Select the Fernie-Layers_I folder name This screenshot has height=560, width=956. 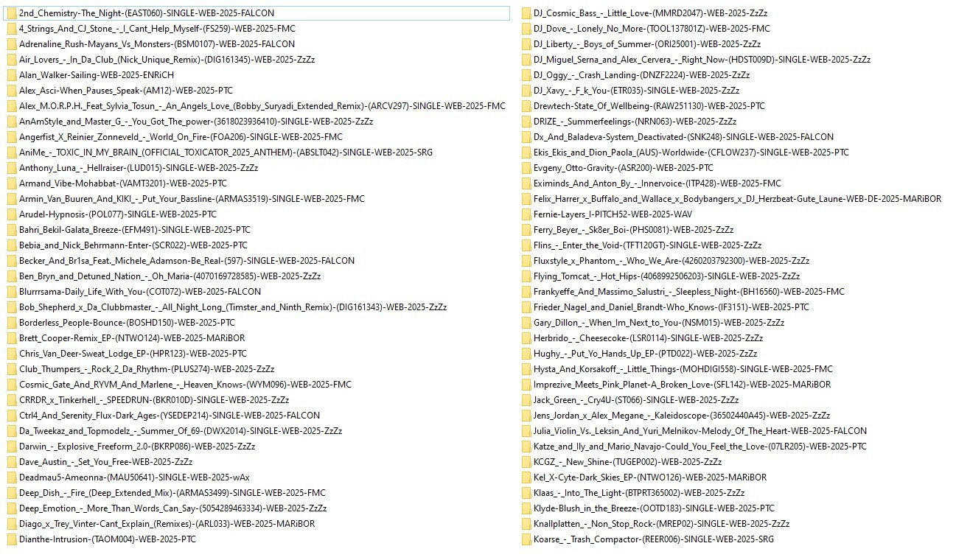click(x=613, y=214)
